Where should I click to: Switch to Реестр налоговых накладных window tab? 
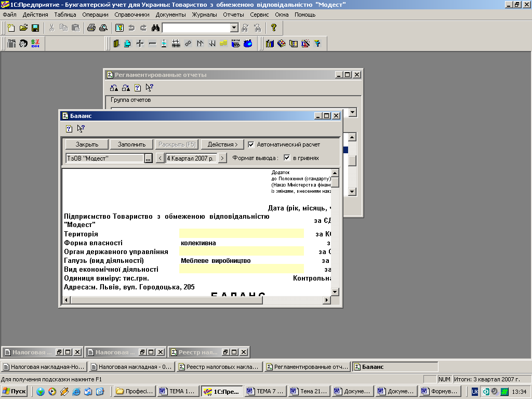(220, 367)
